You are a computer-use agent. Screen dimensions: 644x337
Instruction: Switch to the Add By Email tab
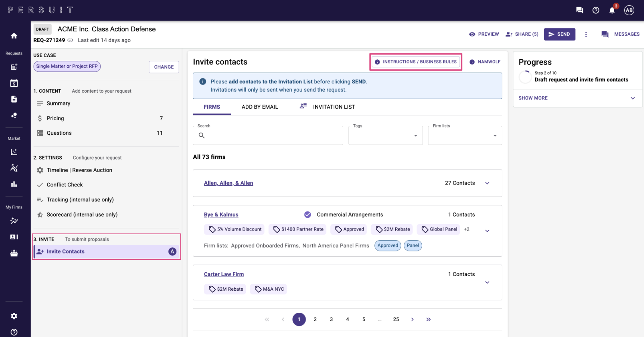pyautogui.click(x=260, y=107)
